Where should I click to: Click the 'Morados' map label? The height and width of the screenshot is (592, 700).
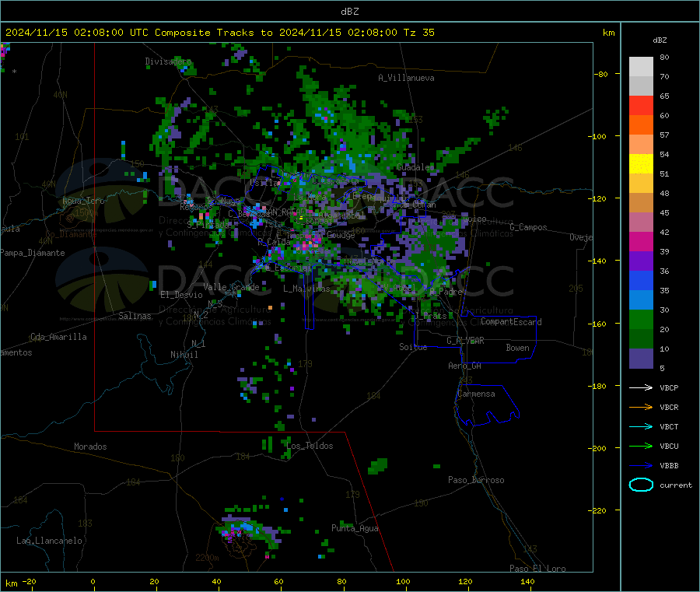[90, 447]
